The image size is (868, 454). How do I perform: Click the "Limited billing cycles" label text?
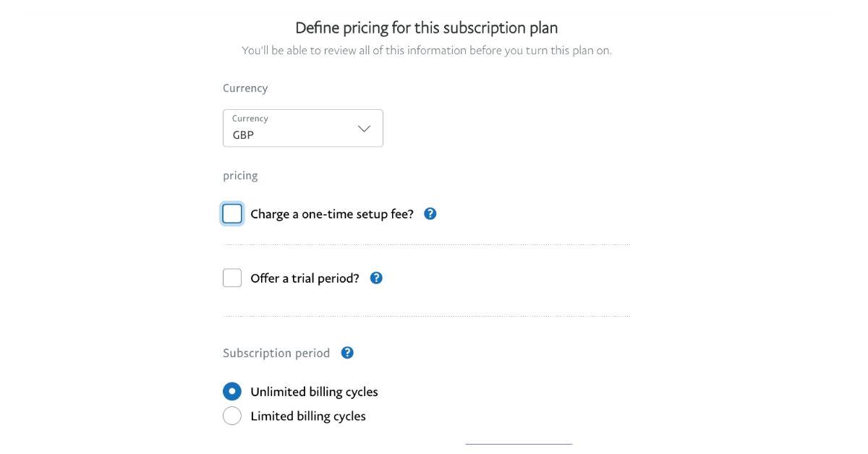[308, 416]
